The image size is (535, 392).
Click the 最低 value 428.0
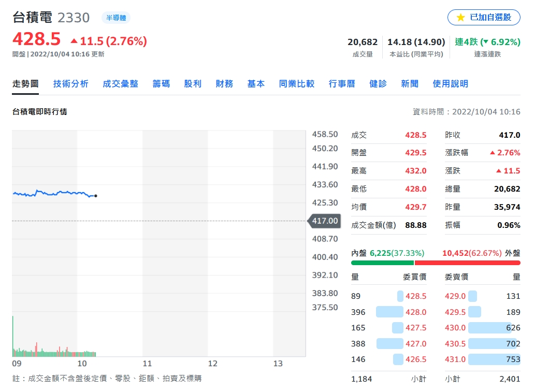(415, 188)
